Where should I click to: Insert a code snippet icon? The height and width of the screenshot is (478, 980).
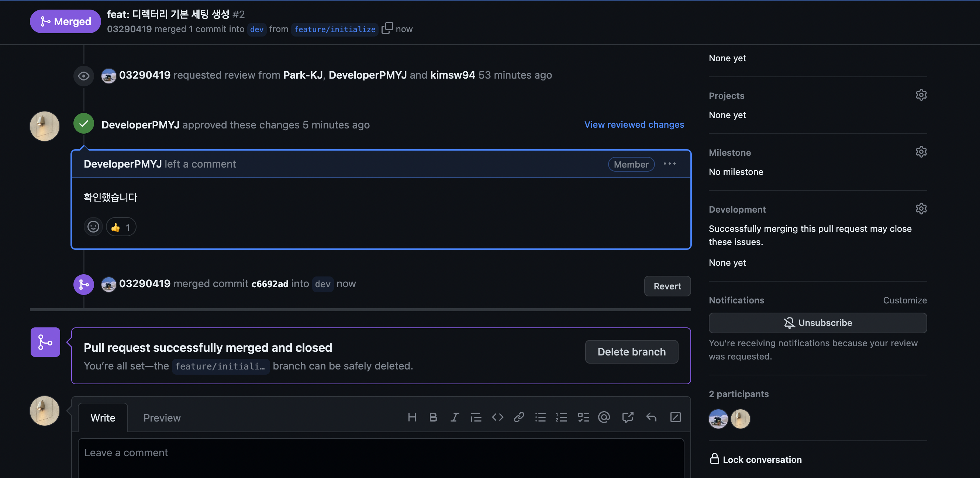pos(497,417)
